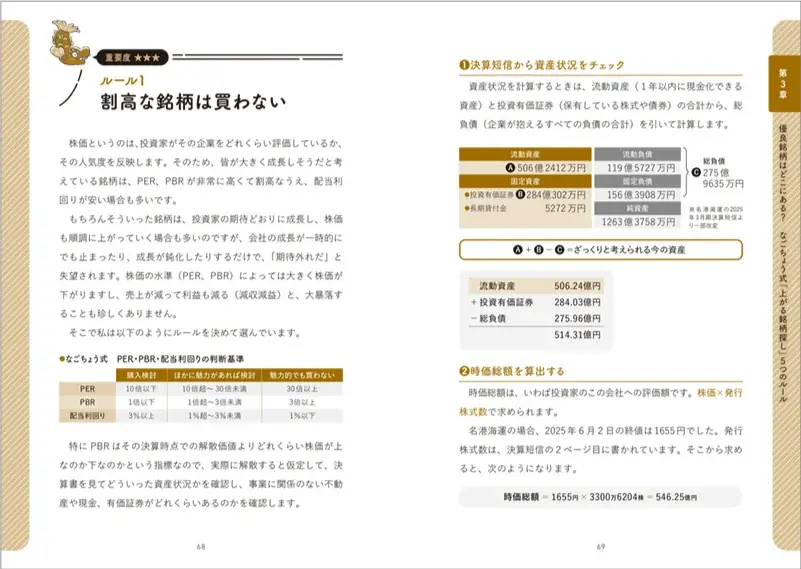Click page number 68
The image size is (801, 569).
coord(201,546)
